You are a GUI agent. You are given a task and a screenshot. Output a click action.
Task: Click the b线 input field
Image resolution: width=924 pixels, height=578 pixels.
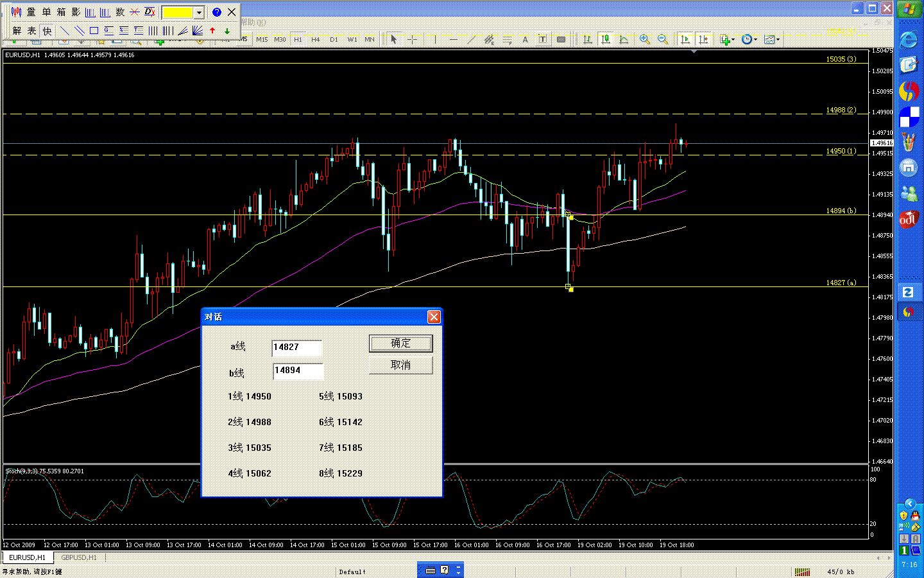click(298, 371)
